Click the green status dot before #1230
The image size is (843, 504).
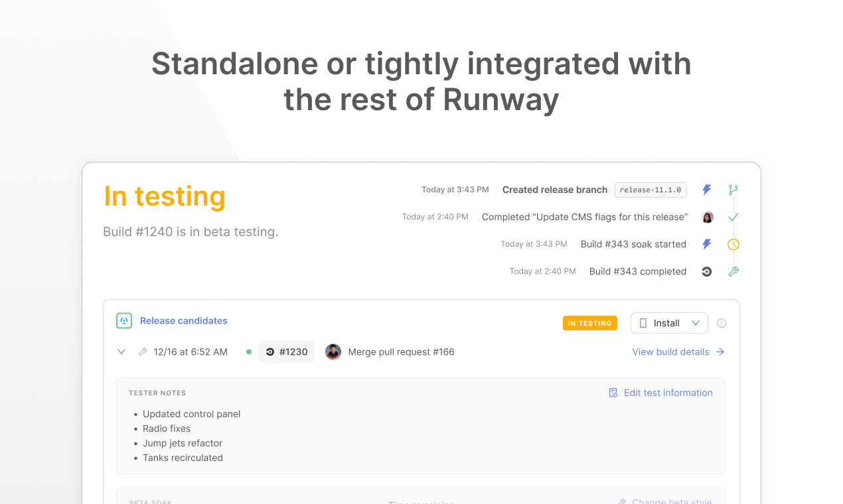coord(249,352)
